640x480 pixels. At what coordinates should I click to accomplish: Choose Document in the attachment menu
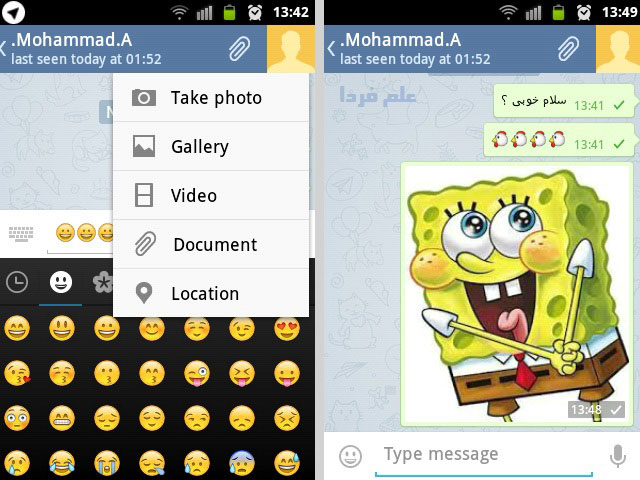(x=211, y=244)
